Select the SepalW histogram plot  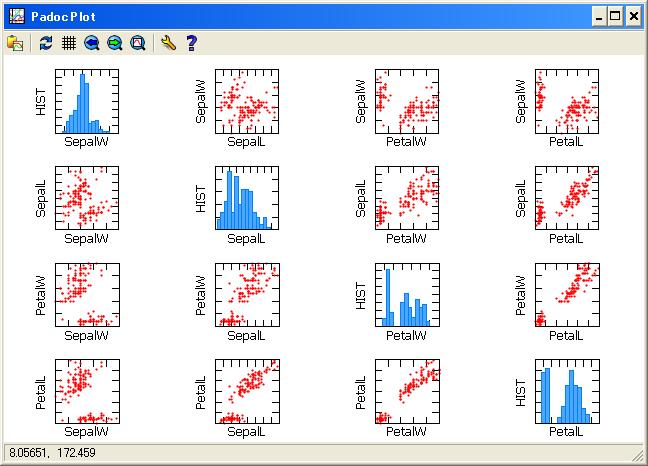[87, 101]
